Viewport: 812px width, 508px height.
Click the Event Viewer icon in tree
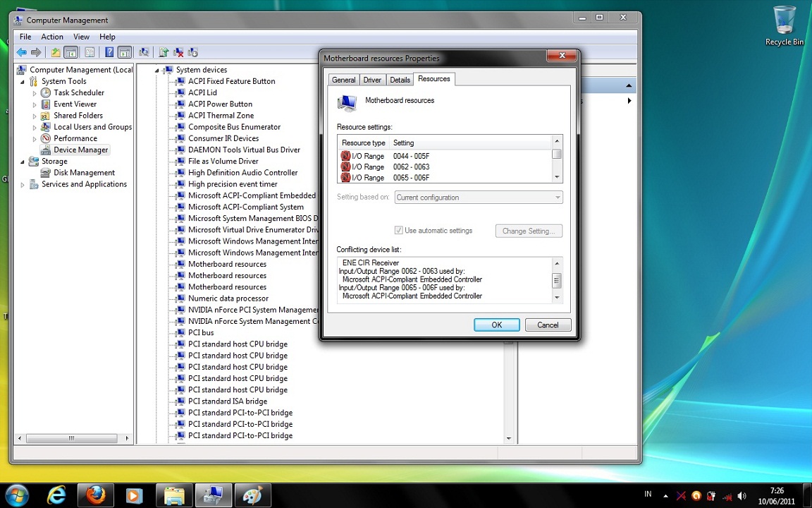point(46,104)
